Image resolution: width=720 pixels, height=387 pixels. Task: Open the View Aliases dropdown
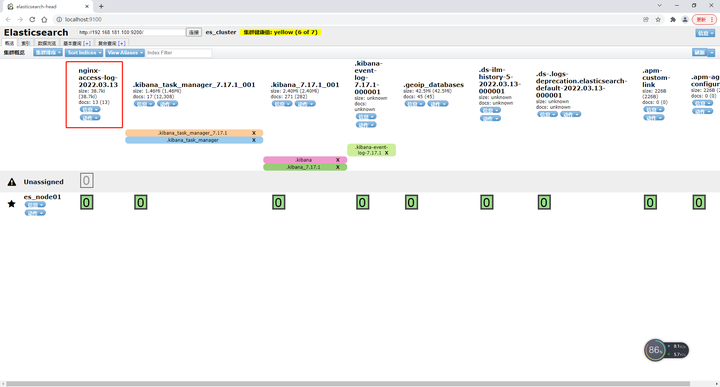pos(125,53)
